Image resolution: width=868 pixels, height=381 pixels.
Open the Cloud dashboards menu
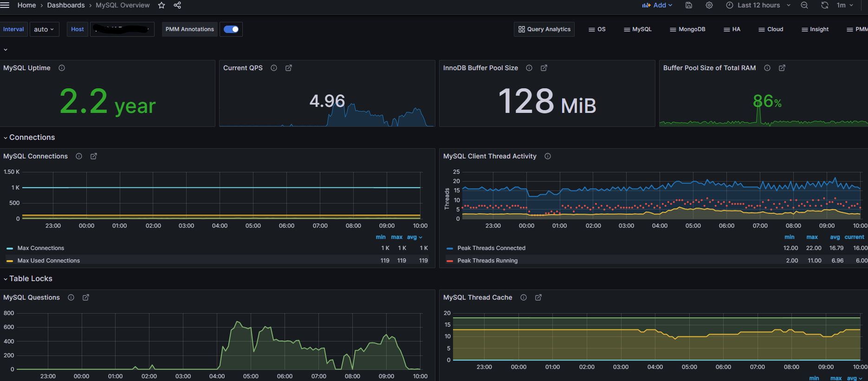click(771, 29)
